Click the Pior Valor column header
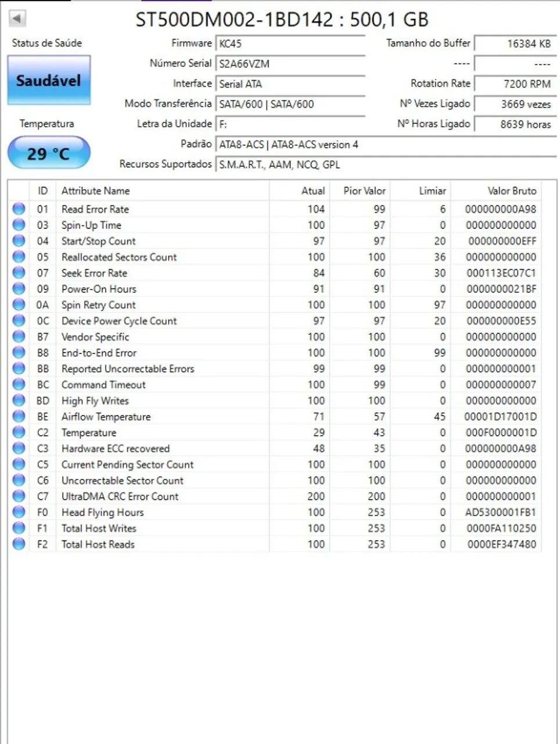 click(x=360, y=191)
